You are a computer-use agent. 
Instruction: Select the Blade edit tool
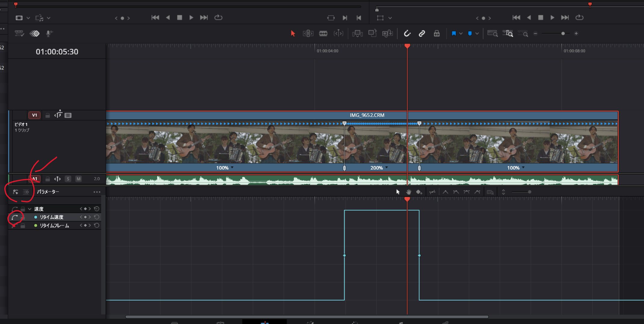(323, 33)
